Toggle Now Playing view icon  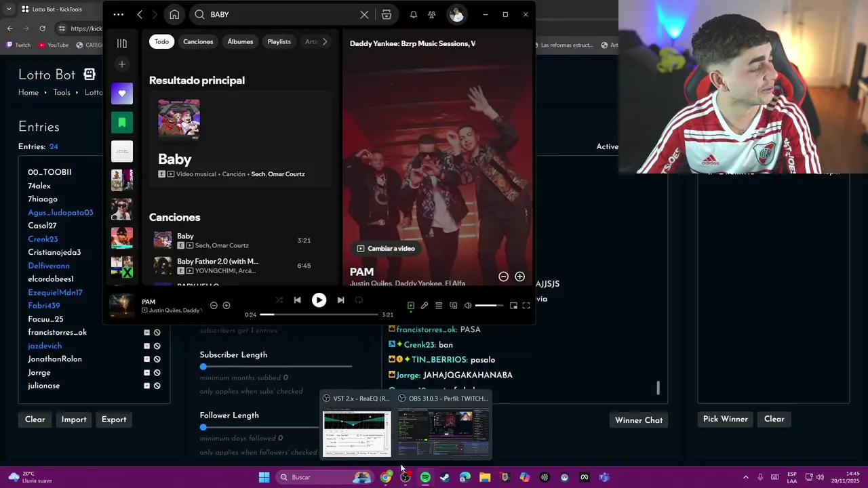[410, 306]
